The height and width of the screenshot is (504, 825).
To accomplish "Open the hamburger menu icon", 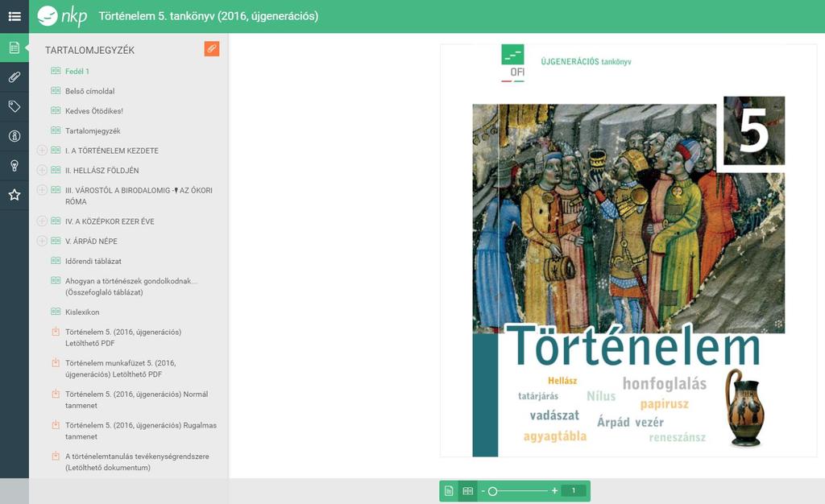I will tap(15, 16).
